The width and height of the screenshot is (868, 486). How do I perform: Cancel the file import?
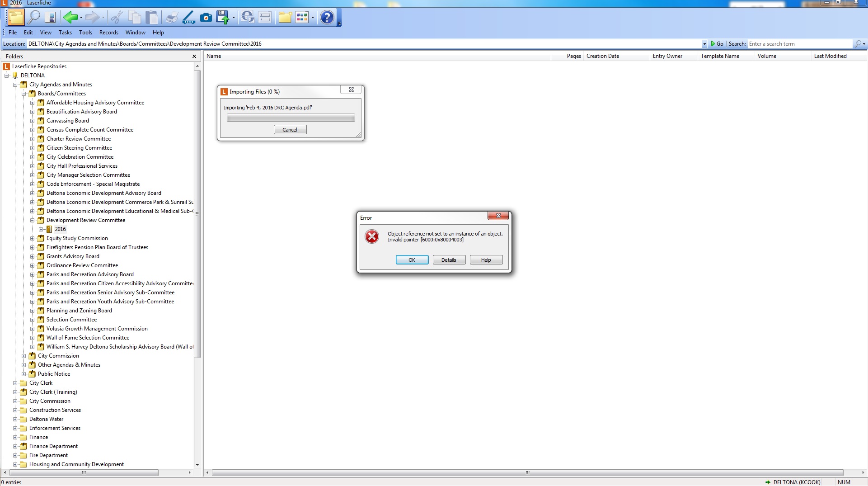(290, 130)
